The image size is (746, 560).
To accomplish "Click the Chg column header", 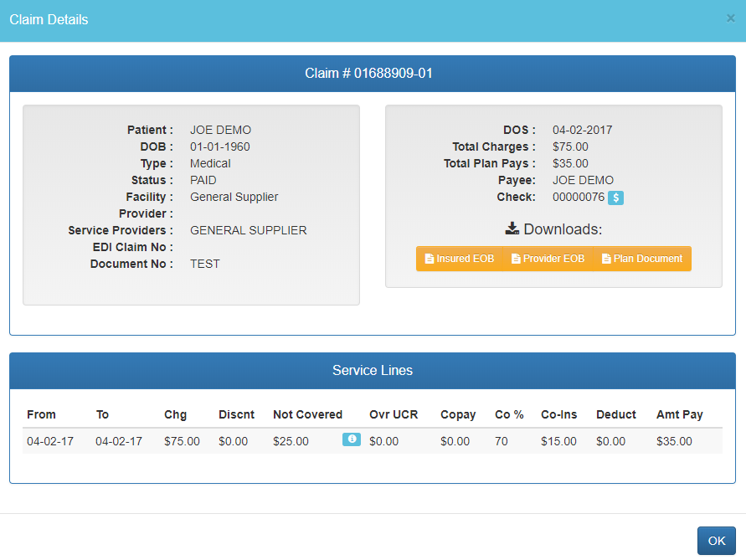I will [x=175, y=414].
